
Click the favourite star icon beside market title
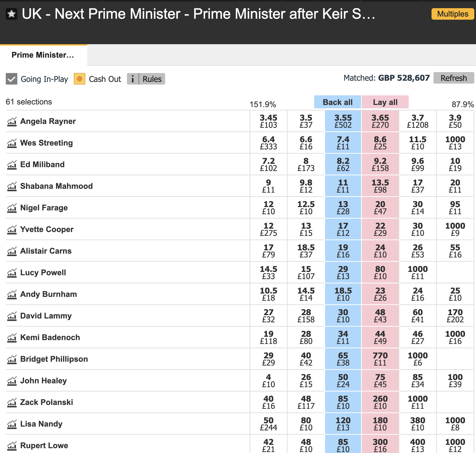11,14
